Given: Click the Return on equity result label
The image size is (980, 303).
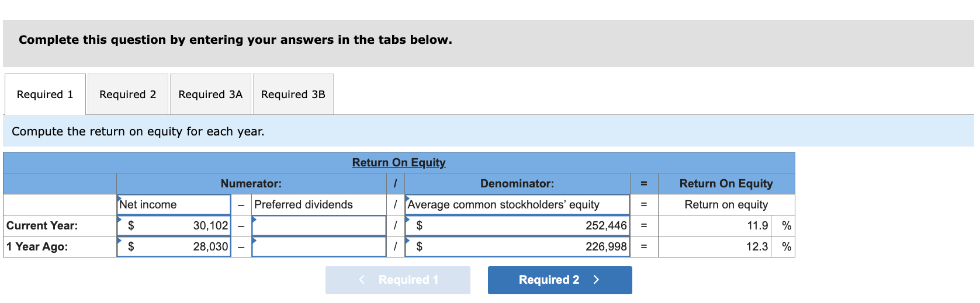Looking at the screenshot, I should [726, 204].
